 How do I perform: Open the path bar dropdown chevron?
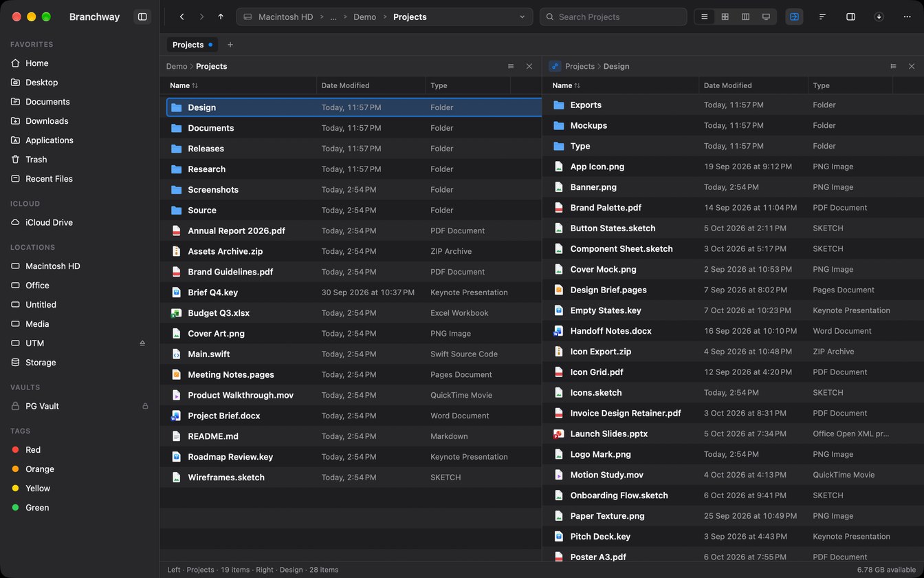pyautogui.click(x=522, y=17)
